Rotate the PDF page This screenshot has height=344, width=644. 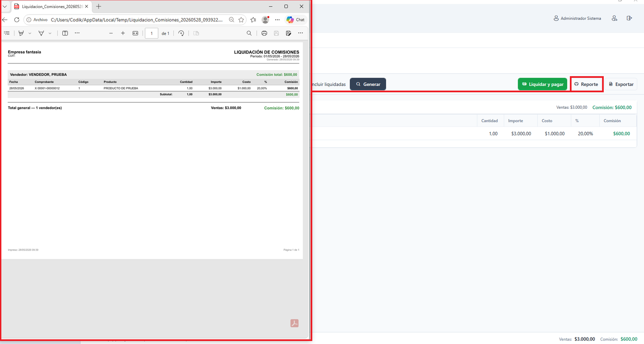(x=181, y=33)
